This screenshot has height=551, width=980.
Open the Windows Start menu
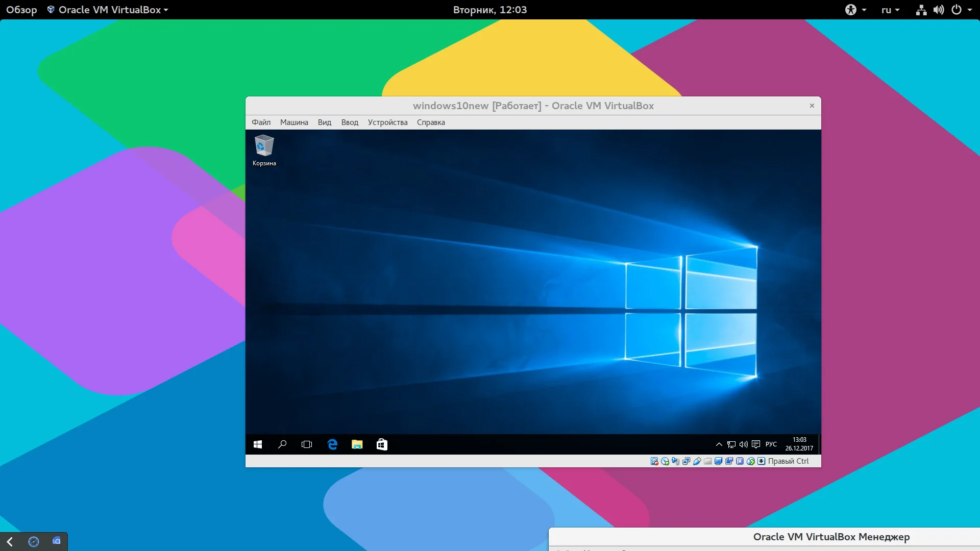pyautogui.click(x=258, y=444)
